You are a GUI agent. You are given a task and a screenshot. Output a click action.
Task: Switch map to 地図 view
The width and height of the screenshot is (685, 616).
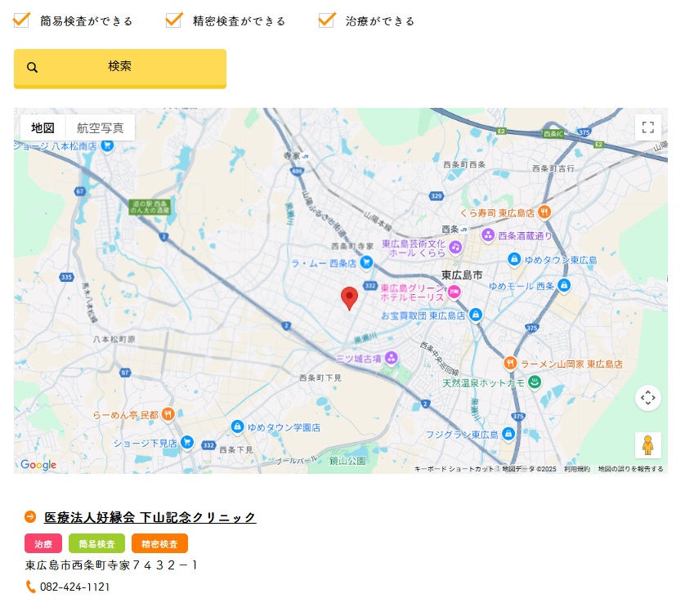[x=43, y=128]
